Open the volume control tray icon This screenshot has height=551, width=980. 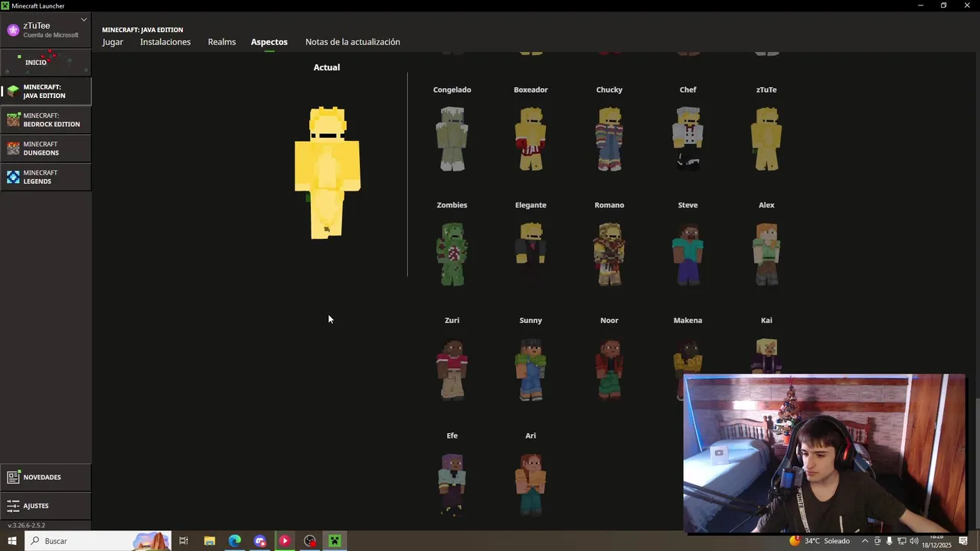pyautogui.click(x=914, y=541)
